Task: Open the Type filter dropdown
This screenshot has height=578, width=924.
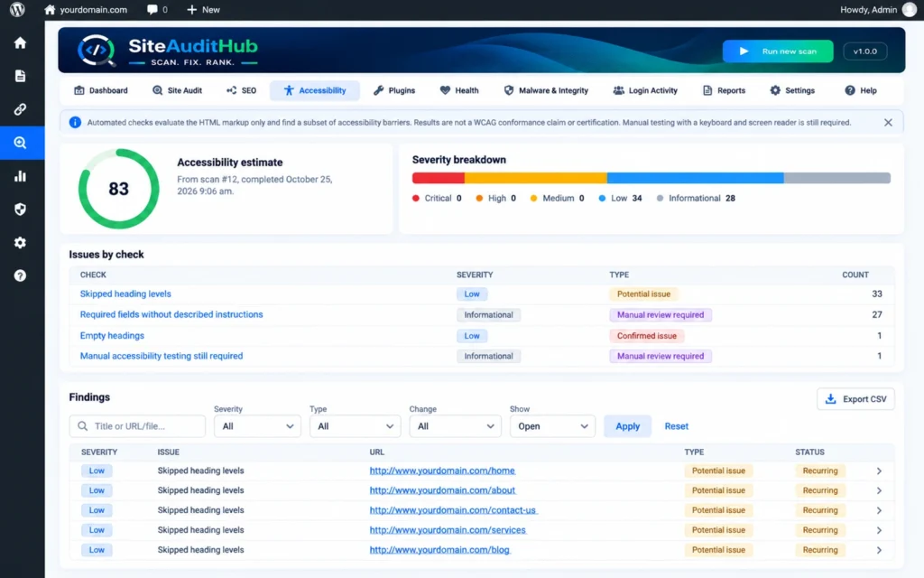Action: coord(356,426)
